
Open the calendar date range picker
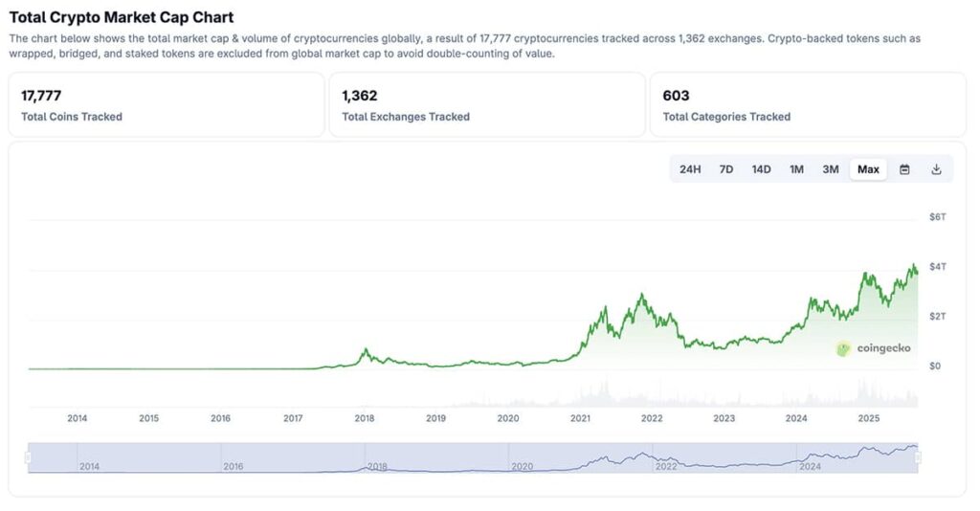[x=904, y=169]
